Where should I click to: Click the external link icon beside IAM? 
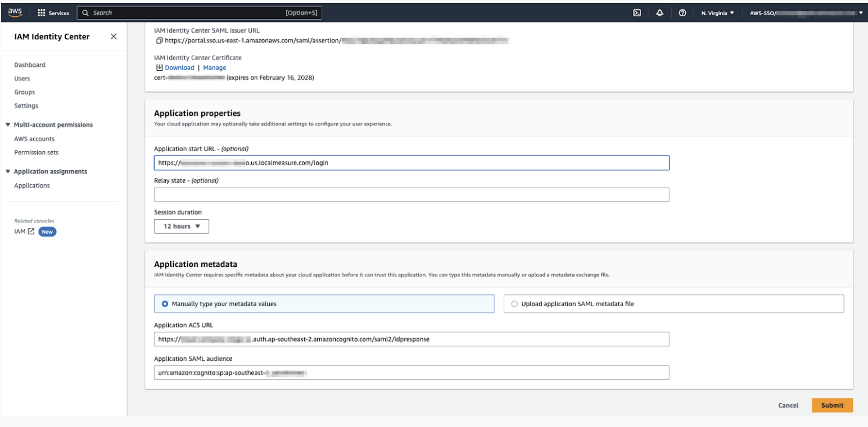[x=31, y=231]
